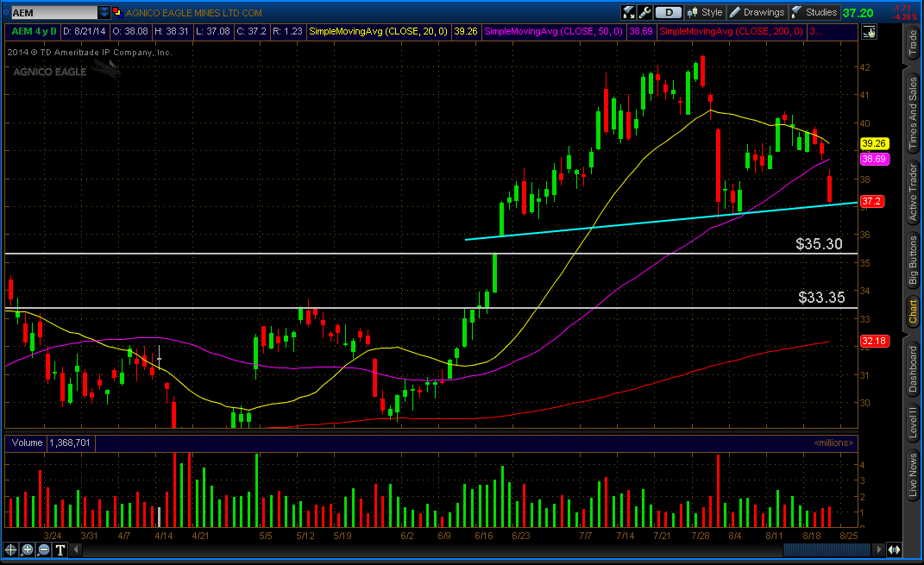Open chart settings wrench icon
924x565 pixels.
click(x=644, y=12)
